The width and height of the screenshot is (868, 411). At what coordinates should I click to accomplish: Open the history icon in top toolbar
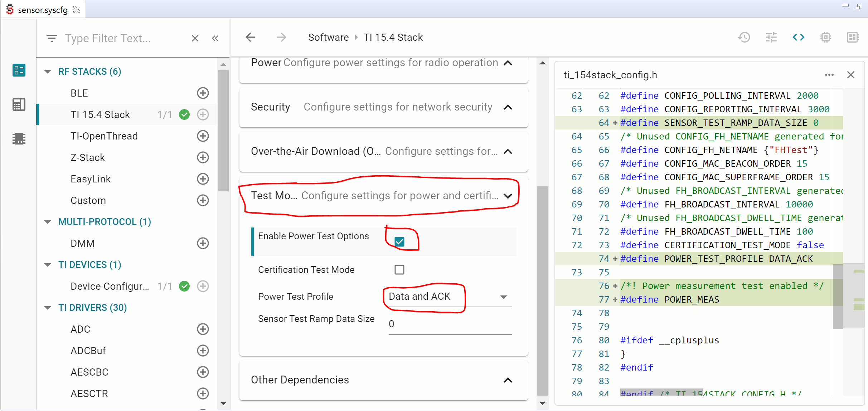[744, 37]
